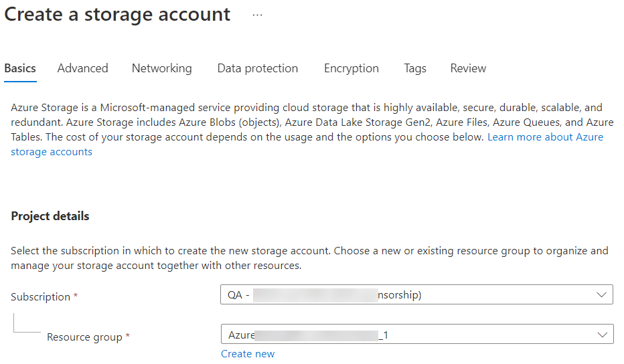The image size is (624, 364).
Task: Click Create new resource group link
Action: tap(248, 354)
